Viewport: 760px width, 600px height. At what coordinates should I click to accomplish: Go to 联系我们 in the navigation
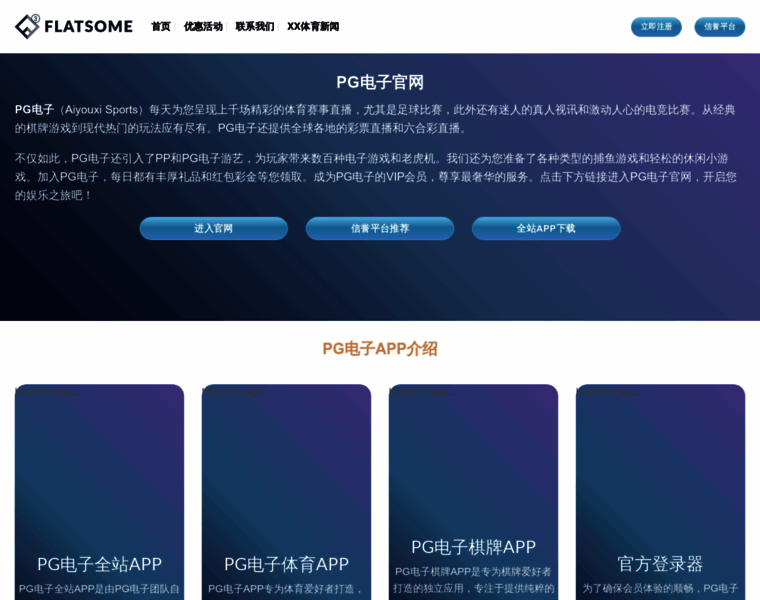pos(255,27)
